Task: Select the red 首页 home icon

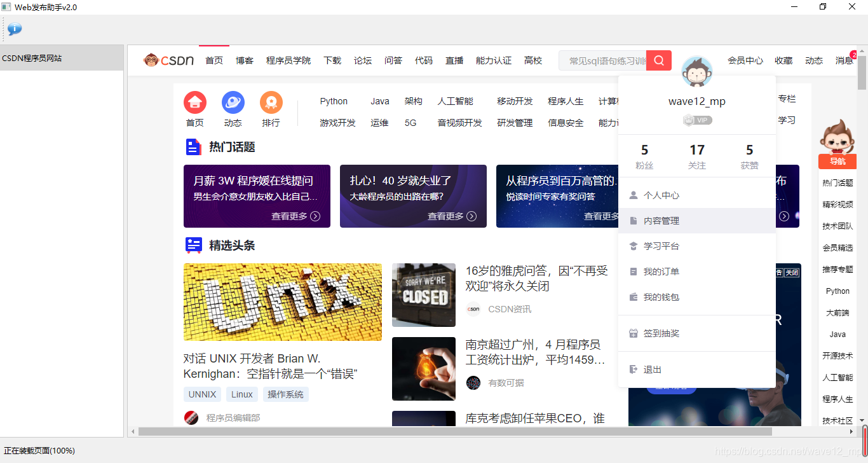Action: click(195, 102)
